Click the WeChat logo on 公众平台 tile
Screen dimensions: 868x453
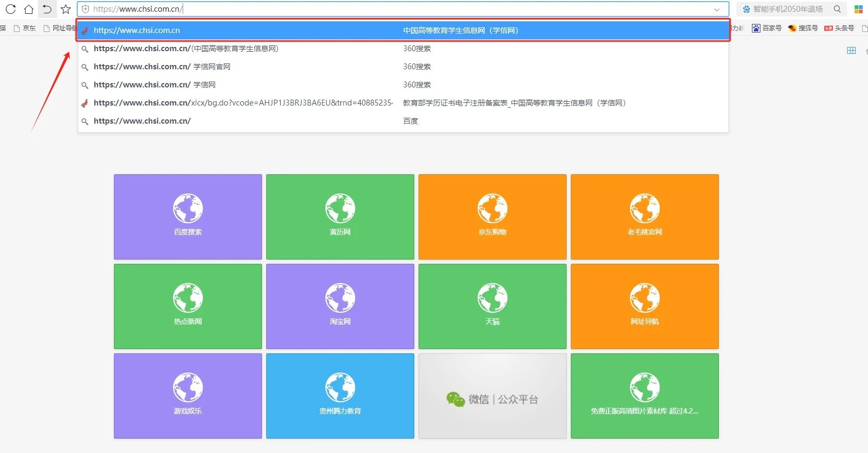455,399
